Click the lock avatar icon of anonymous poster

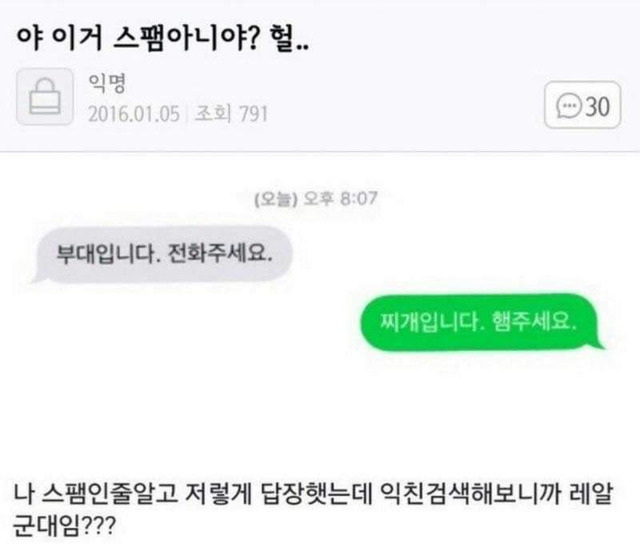coord(45,97)
